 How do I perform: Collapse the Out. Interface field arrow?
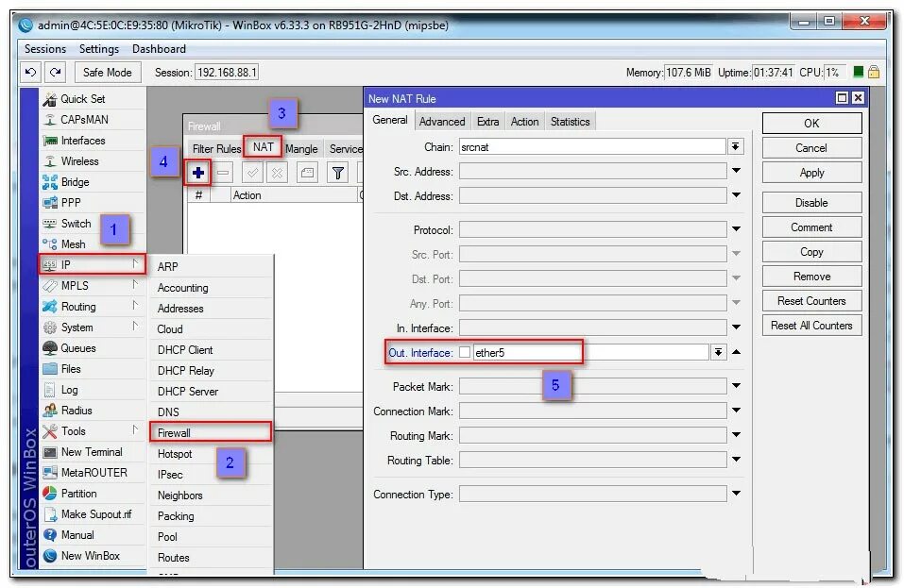coord(736,352)
